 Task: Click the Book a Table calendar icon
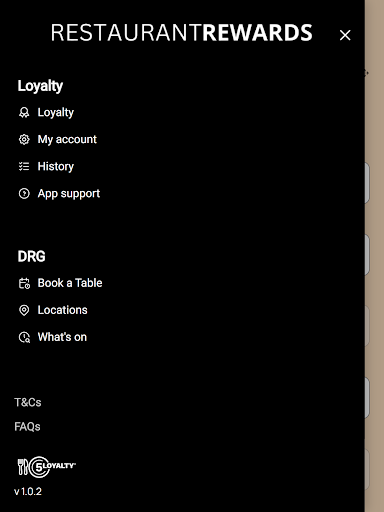tap(24, 283)
